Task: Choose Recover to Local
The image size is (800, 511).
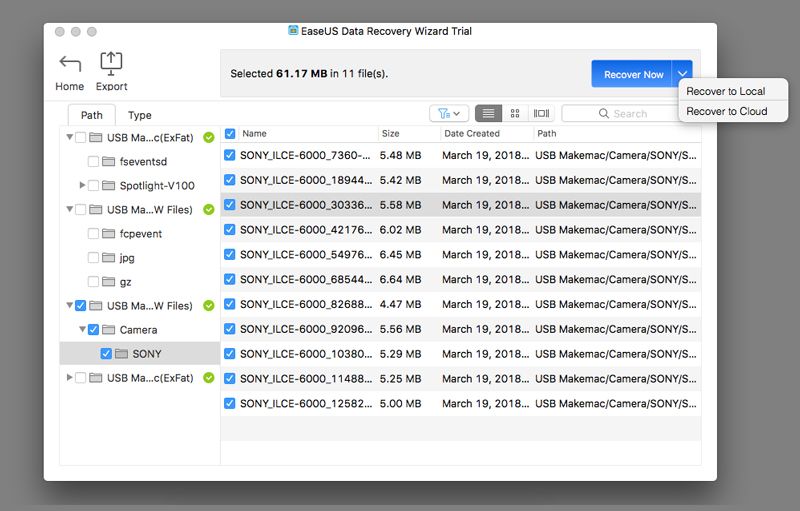Action: tap(726, 91)
